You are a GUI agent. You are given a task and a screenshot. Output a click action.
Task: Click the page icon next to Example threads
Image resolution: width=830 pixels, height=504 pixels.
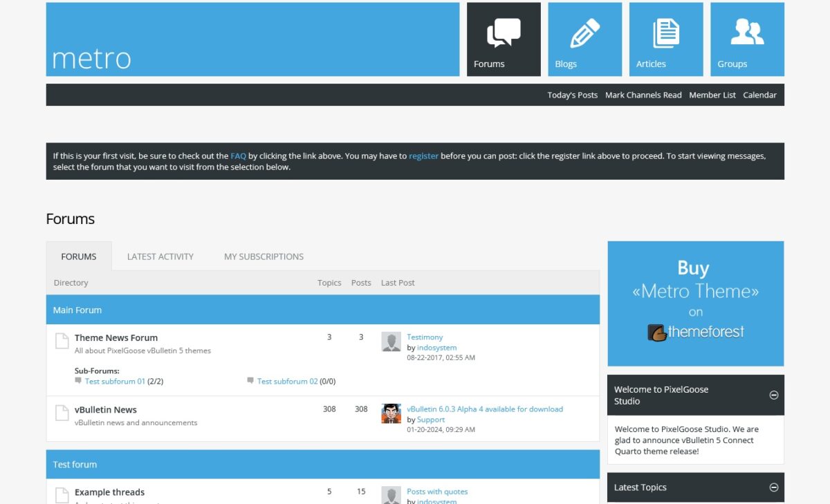(61, 495)
